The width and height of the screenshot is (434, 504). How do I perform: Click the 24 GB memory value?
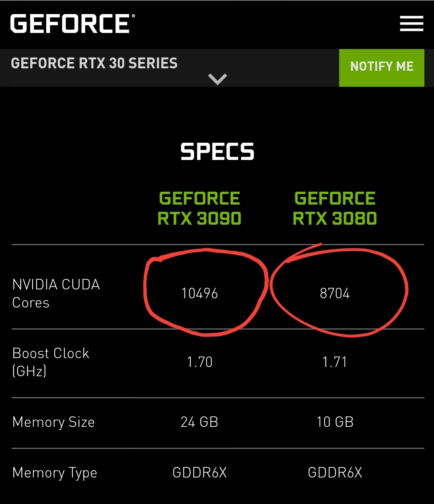tap(199, 422)
